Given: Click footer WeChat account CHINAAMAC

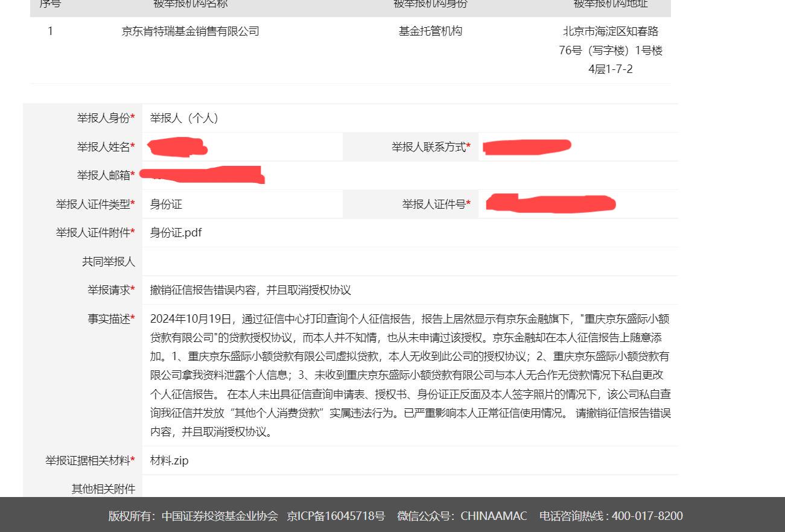Looking at the screenshot, I should [x=494, y=516].
